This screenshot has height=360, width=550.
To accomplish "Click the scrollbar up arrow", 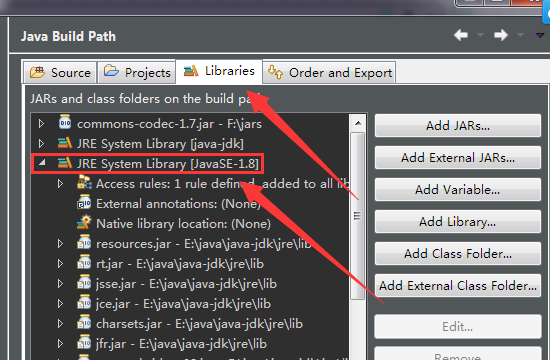I will pyautogui.click(x=358, y=123).
